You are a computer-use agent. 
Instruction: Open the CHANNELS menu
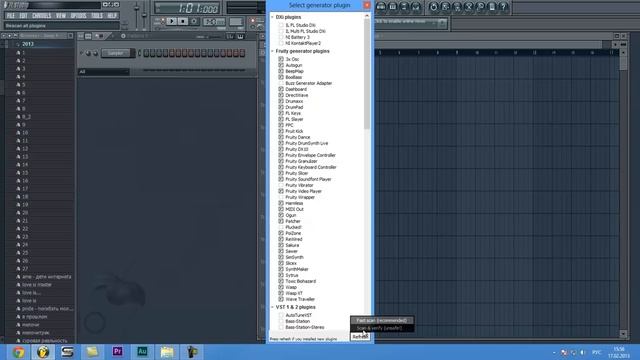[x=42, y=16]
